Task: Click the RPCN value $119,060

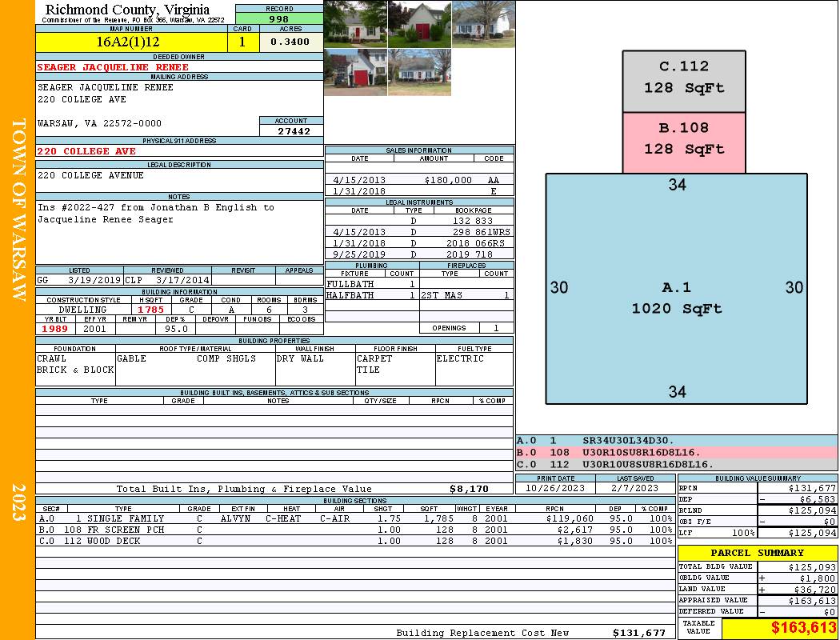Action: point(570,518)
